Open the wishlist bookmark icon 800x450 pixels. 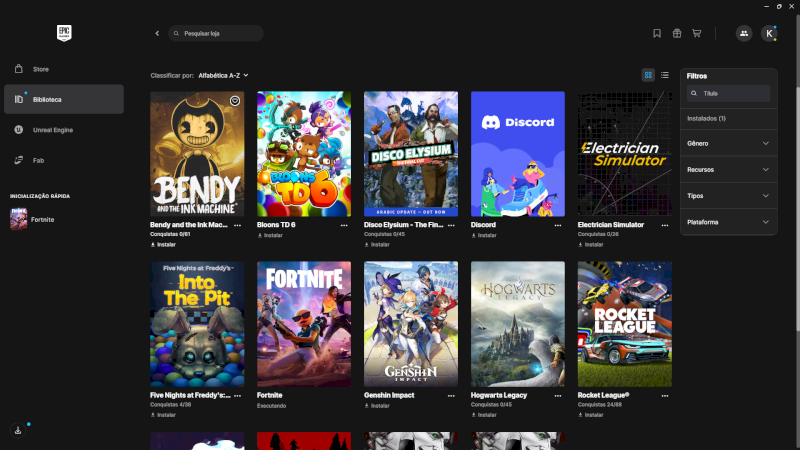click(657, 33)
